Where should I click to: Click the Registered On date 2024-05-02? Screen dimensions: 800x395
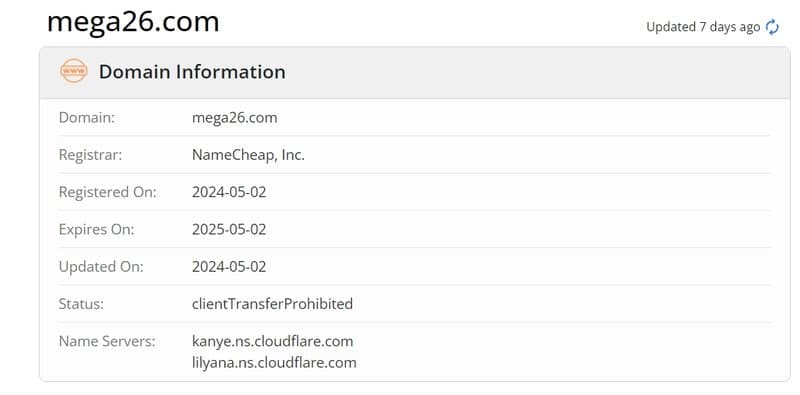click(x=229, y=192)
